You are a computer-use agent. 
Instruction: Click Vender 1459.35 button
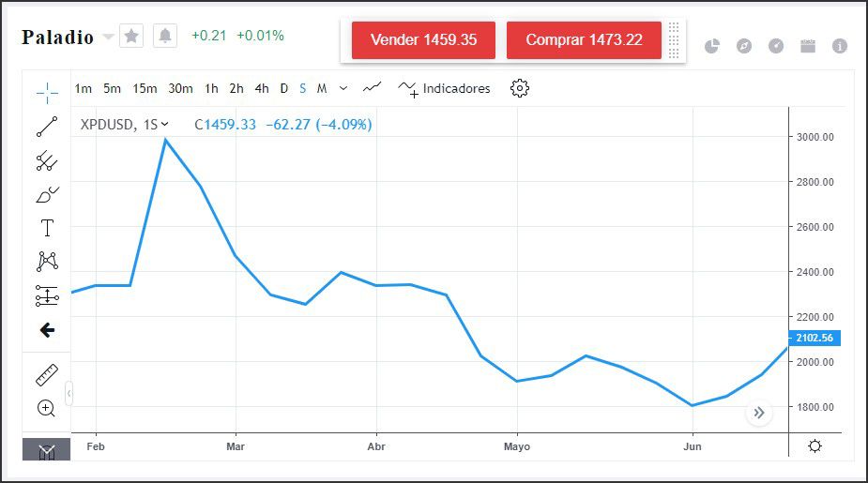423,40
